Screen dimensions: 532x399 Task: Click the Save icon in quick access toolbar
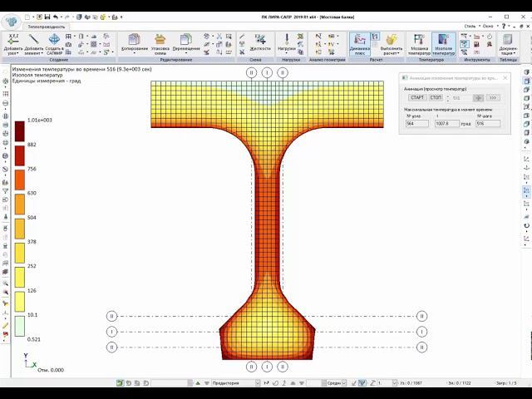47,17
